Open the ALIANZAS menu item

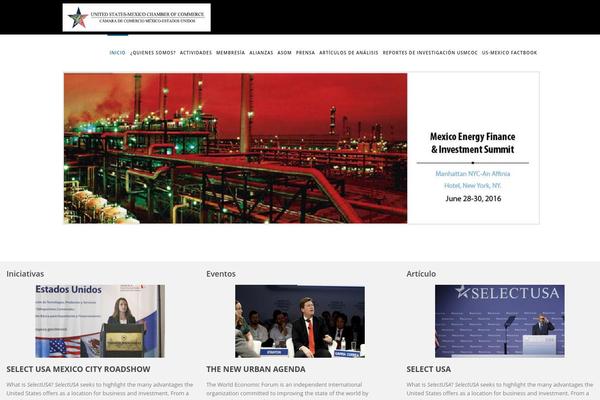[x=261, y=53]
